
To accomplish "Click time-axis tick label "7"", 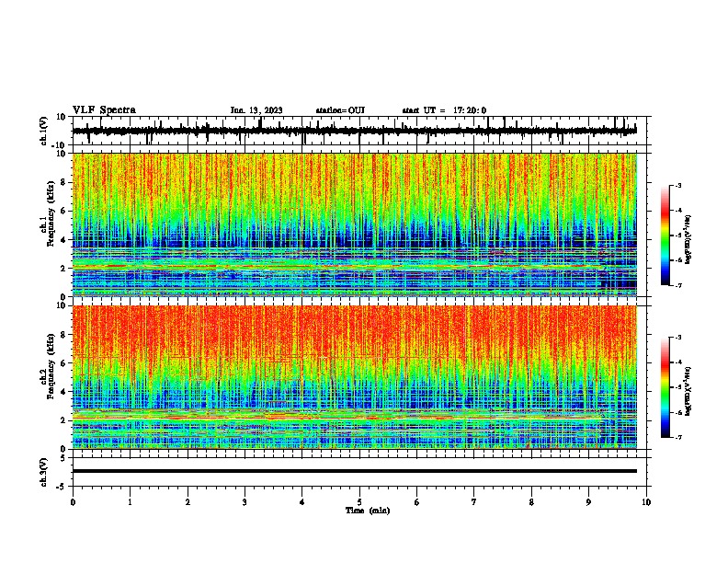I will pyautogui.click(x=474, y=502).
